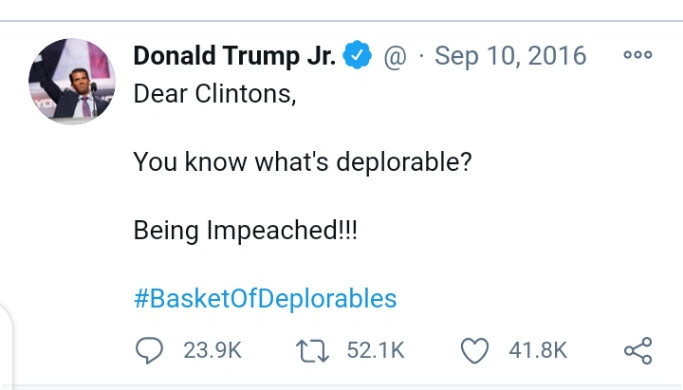Open the reply speech bubble icon

pyautogui.click(x=149, y=350)
